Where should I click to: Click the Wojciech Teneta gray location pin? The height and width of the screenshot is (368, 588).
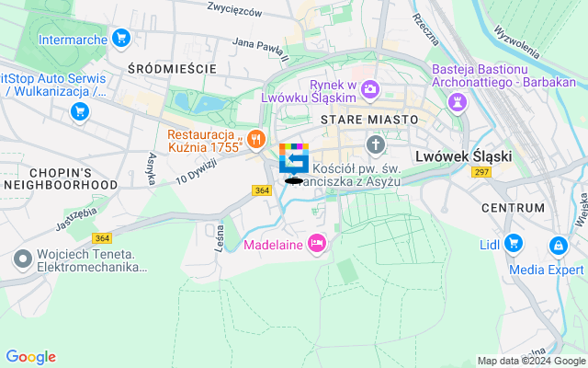[23, 259]
